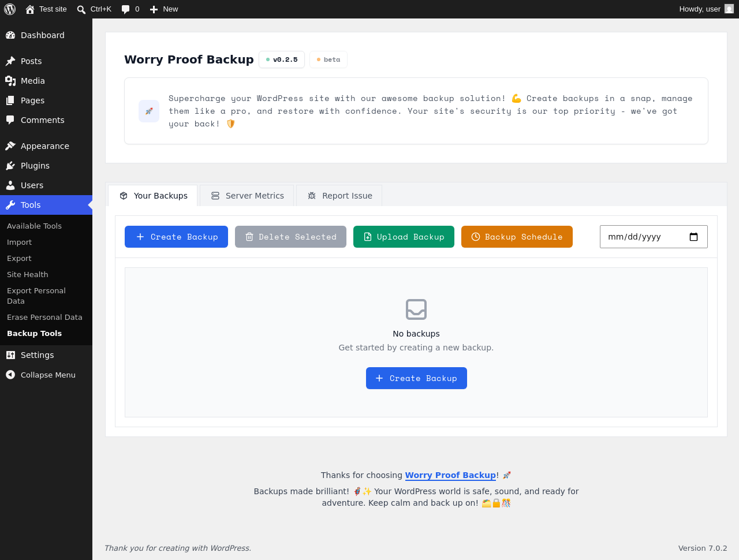Click the toolbar Create Backup button
739x560 pixels.
[176, 237]
